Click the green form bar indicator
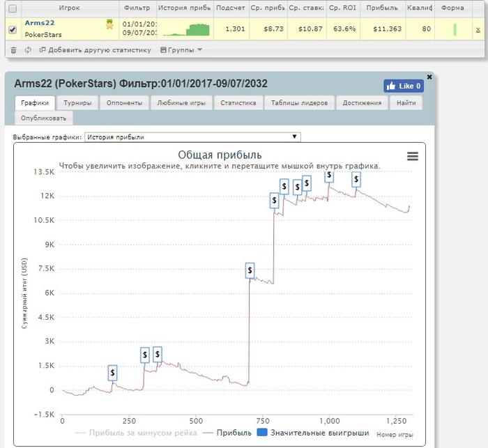488x448 pixels. coord(455,29)
